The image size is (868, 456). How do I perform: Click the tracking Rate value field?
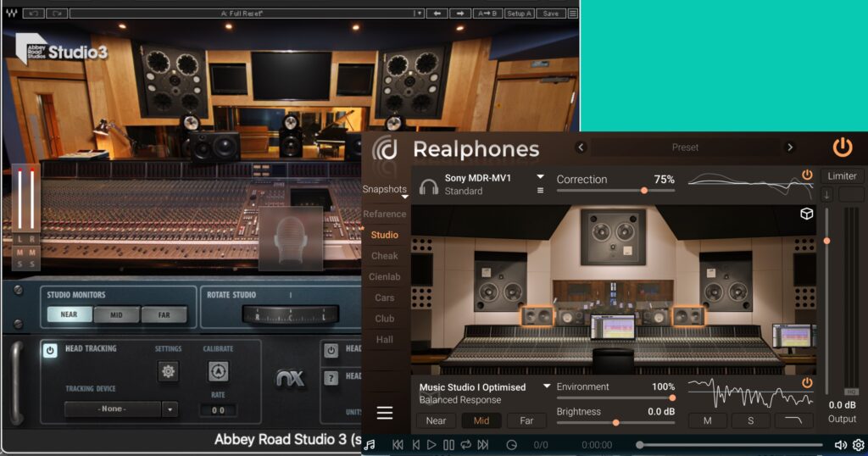(218, 410)
